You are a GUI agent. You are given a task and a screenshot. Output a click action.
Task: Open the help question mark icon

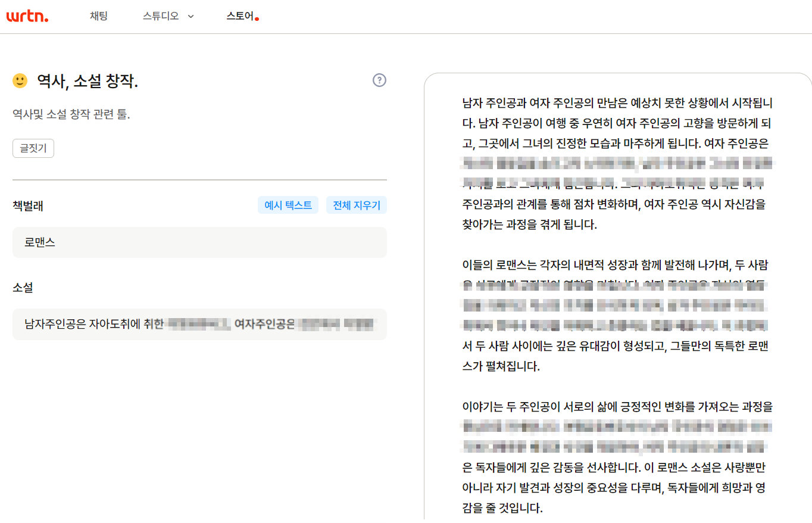(x=379, y=80)
